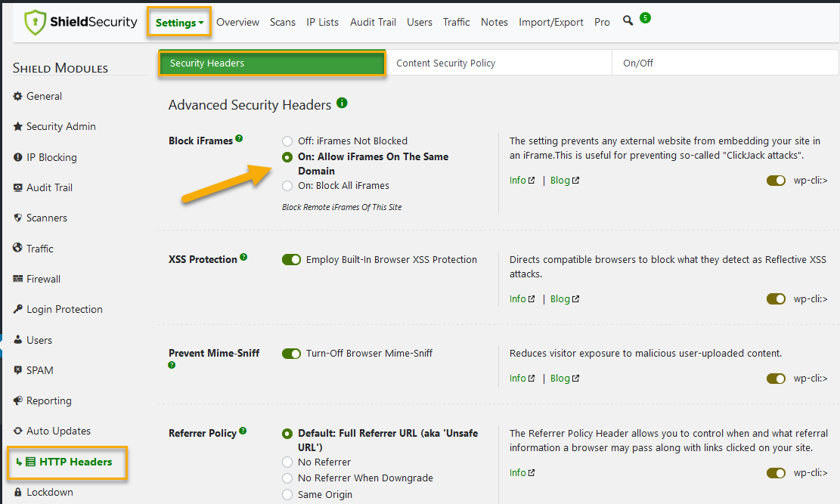The image size is (840, 504).
Task: Click the ShieldSecurity logo
Action: click(81, 23)
